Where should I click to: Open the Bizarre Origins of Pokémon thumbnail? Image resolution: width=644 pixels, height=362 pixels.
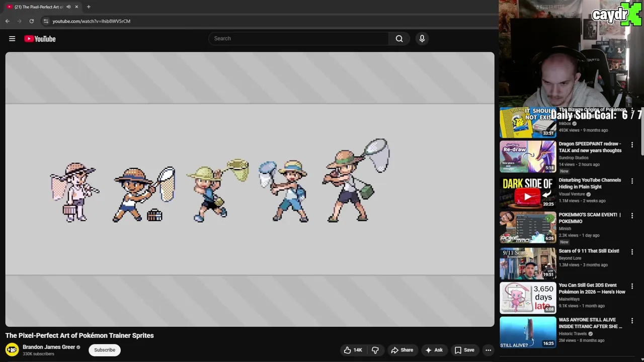click(x=528, y=122)
